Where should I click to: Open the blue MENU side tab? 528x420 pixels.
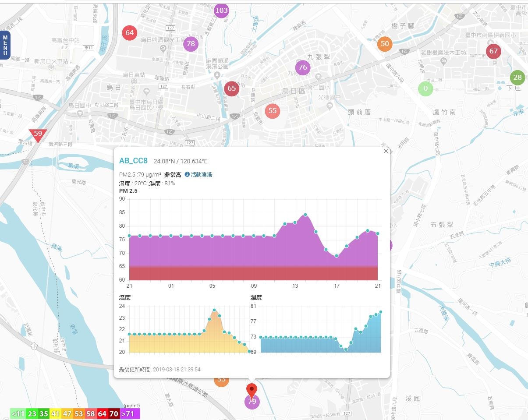coord(5,45)
